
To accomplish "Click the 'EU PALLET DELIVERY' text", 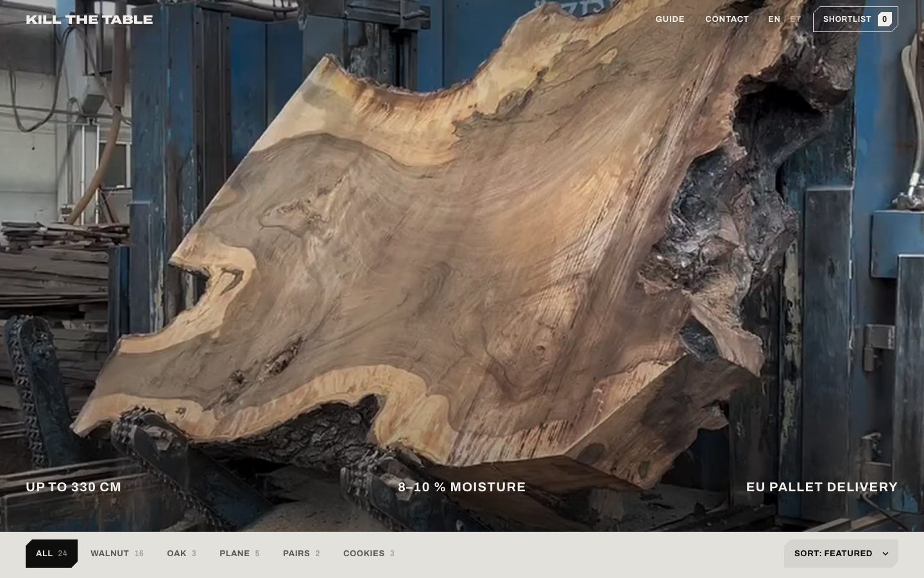I will point(822,487).
